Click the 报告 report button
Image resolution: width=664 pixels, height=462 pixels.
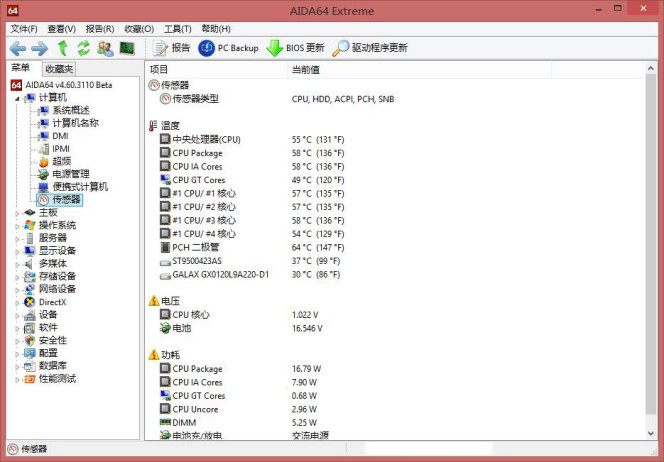coord(172,48)
